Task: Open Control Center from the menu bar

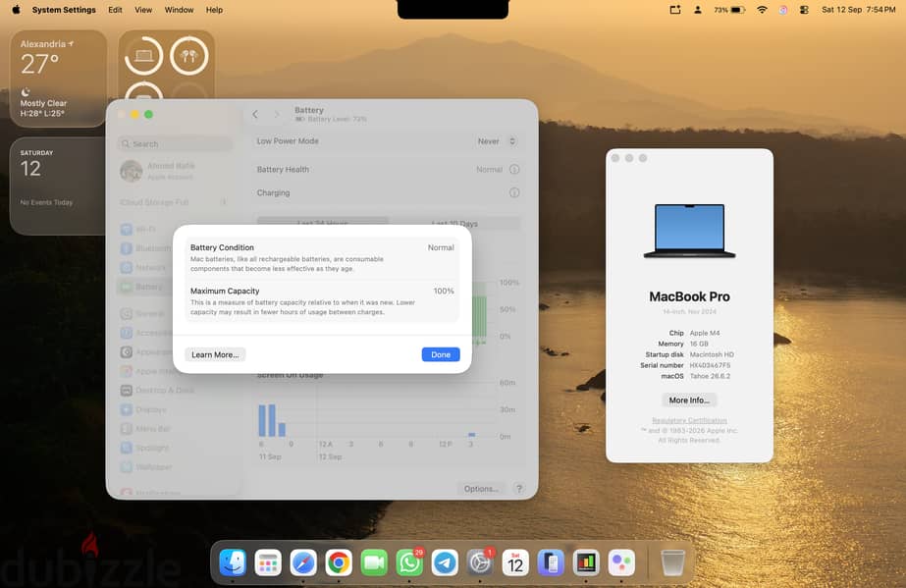Action: (x=804, y=10)
